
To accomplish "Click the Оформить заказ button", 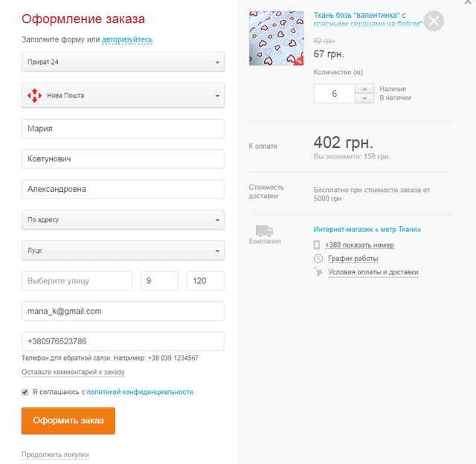I will 68,421.
